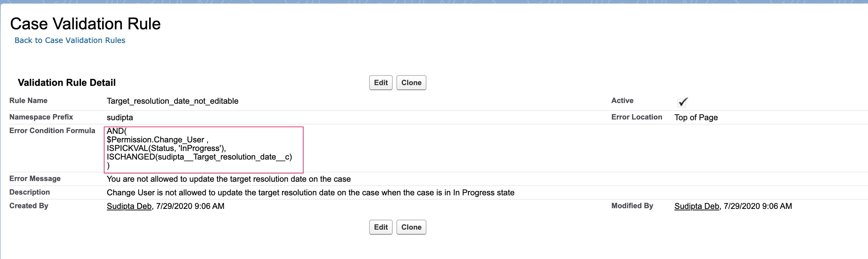868x259 pixels.
Task: Select the Description text about Change User
Action: pyautogui.click(x=310, y=192)
